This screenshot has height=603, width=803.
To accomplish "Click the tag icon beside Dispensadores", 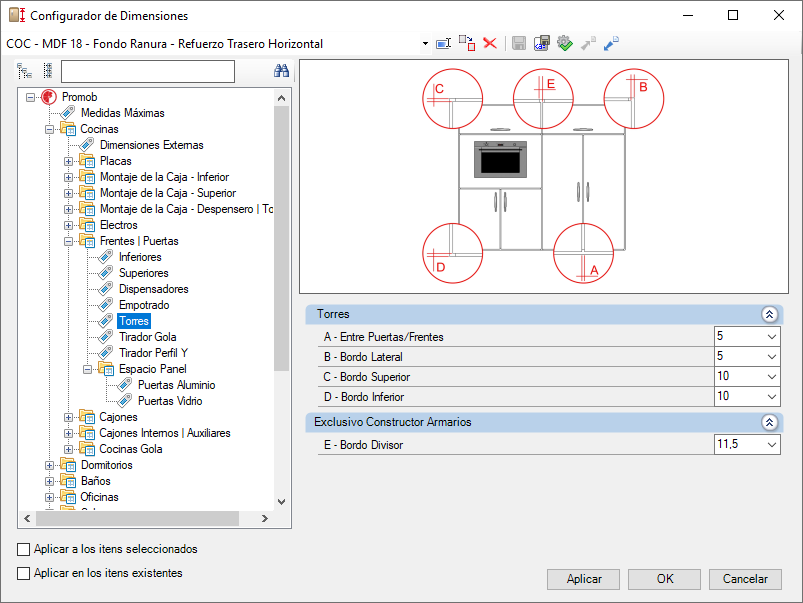I will pyautogui.click(x=105, y=288).
